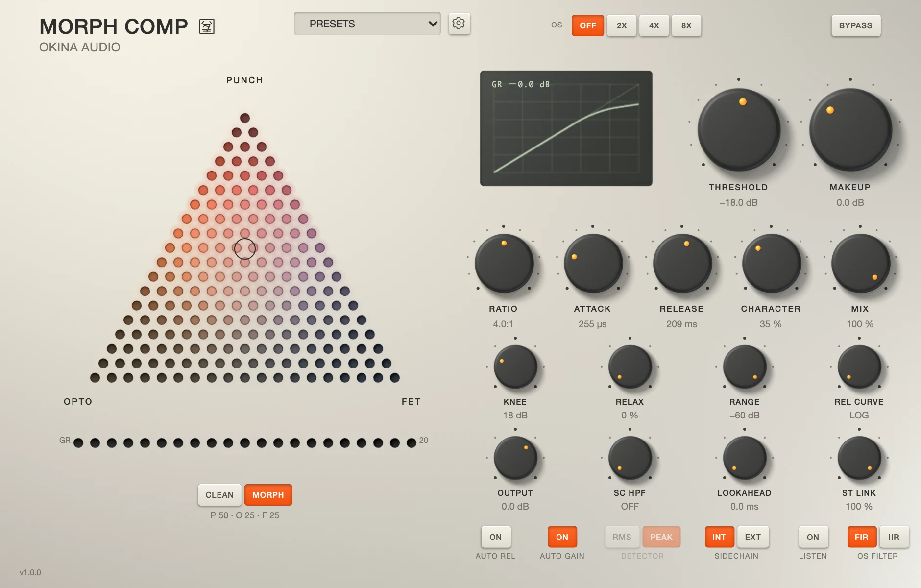Set sidechain to EXT
Viewport: 921px width, 588px height.
[753, 537]
